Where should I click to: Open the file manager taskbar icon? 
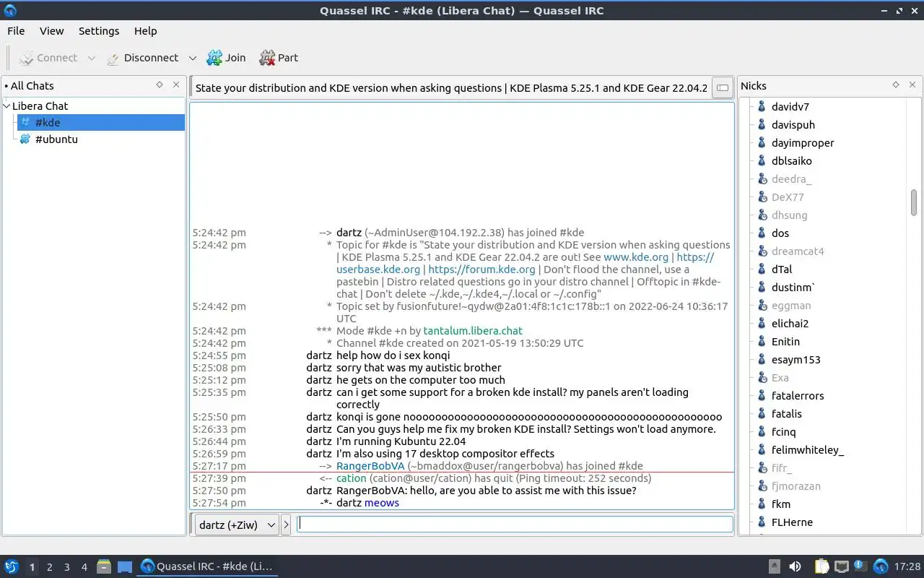pyautogui.click(x=104, y=566)
